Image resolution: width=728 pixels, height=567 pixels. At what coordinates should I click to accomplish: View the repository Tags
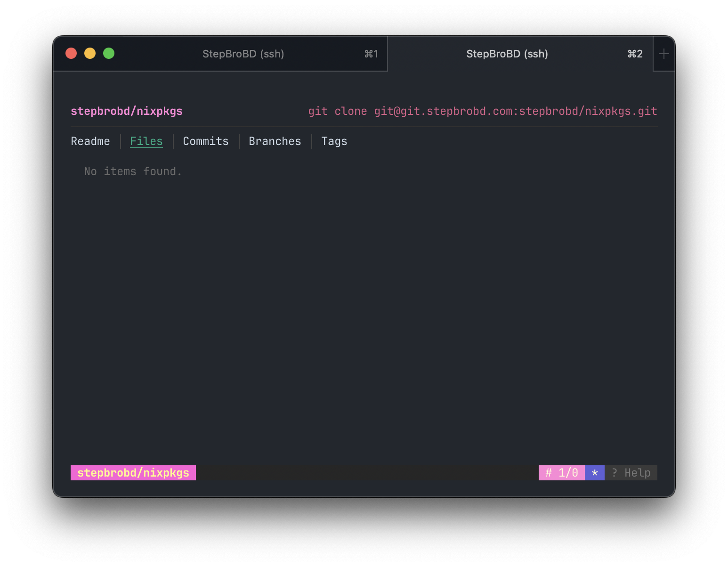[x=334, y=141]
